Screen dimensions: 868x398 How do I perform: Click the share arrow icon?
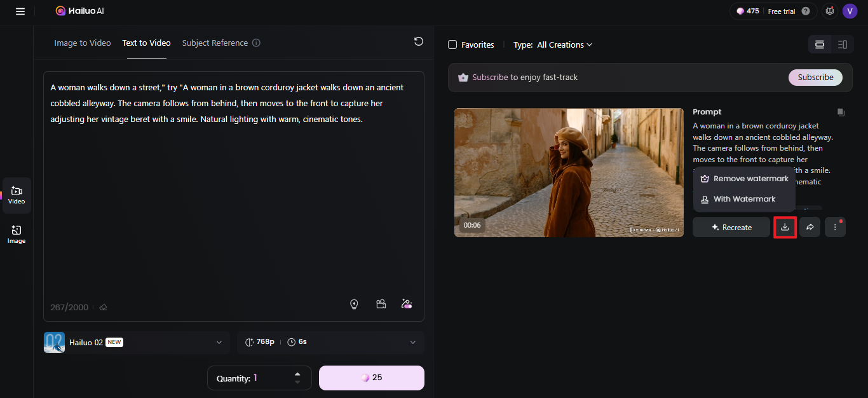click(810, 227)
